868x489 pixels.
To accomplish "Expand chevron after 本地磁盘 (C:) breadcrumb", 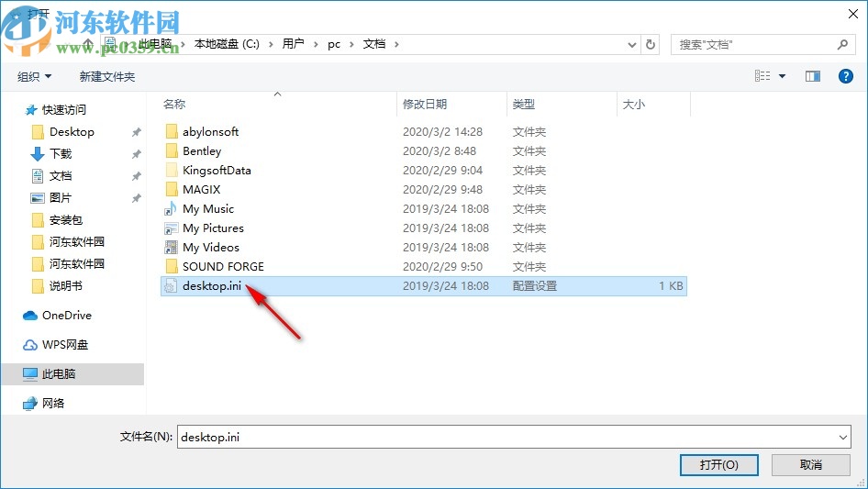I will pos(271,44).
